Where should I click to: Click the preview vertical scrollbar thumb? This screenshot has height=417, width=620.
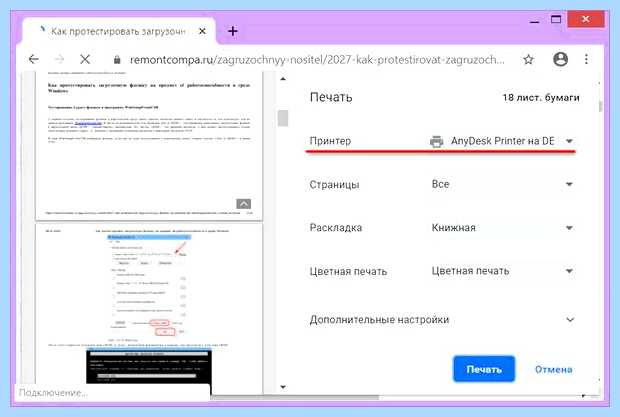coord(283,118)
